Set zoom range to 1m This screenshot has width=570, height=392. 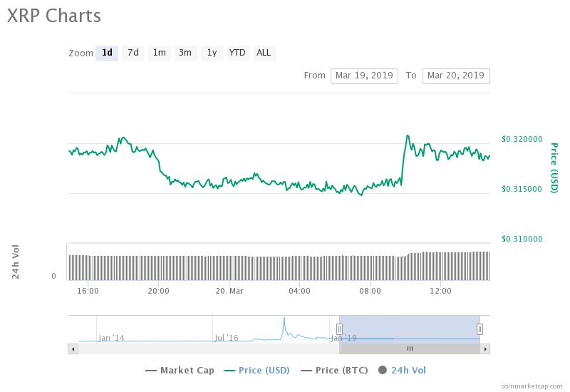(159, 53)
